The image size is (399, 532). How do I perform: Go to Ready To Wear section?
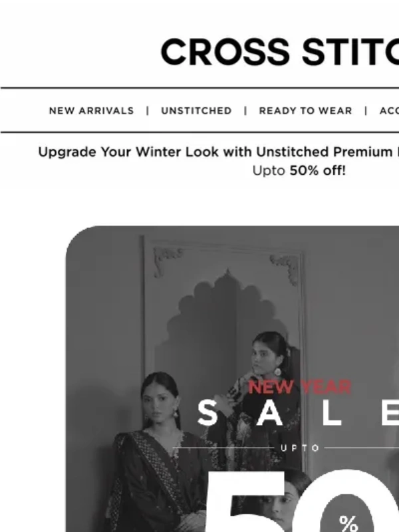click(x=305, y=110)
